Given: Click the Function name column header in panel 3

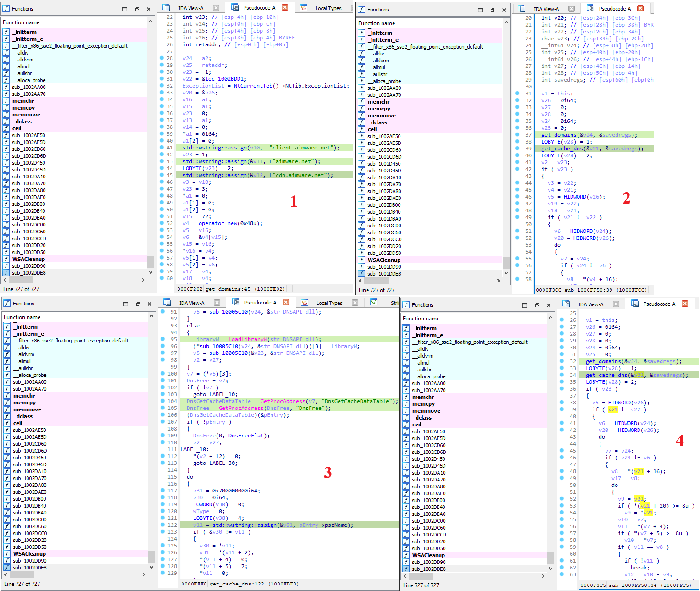Looking at the screenshot, I should click(22, 317).
